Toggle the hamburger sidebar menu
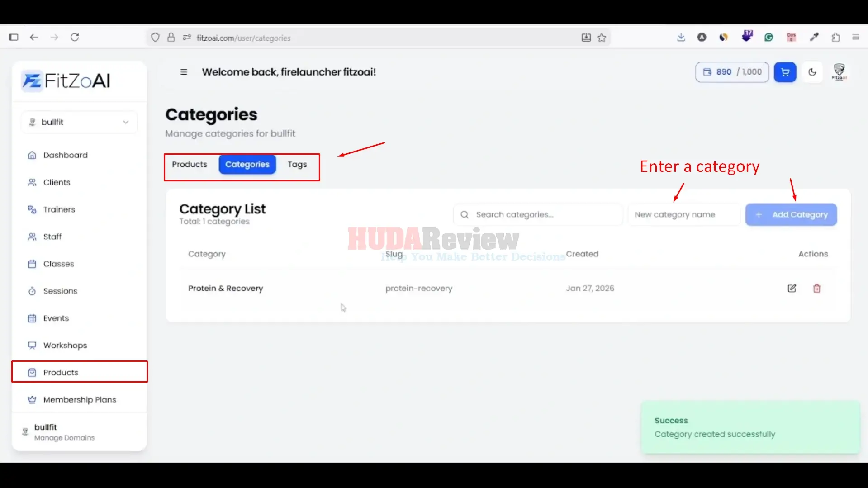The height and width of the screenshot is (488, 868). coord(184,72)
